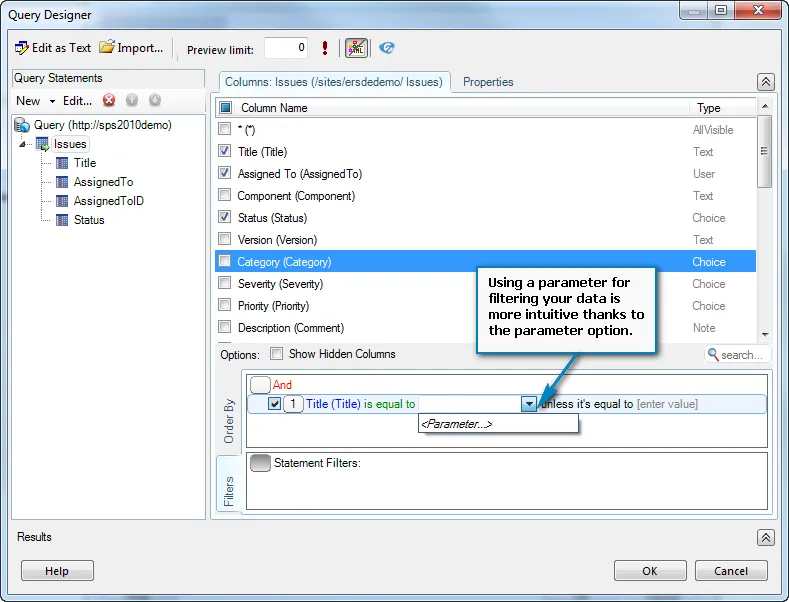Switch to the Properties tab

(x=488, y=82)
